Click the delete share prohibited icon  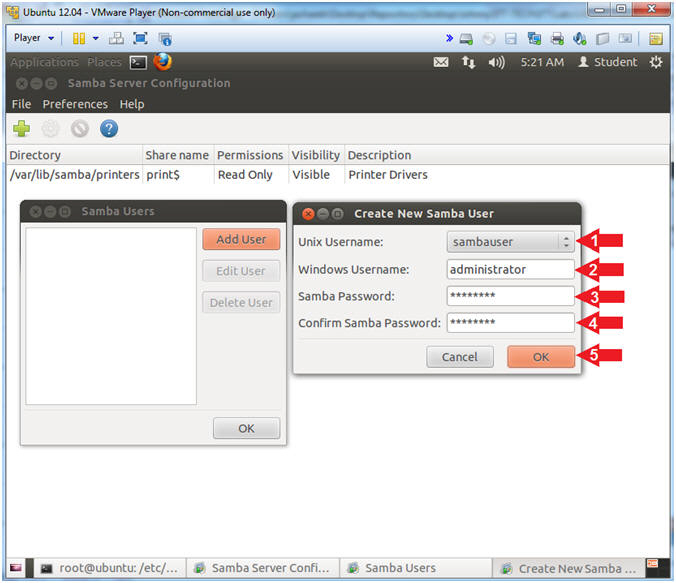point(80,129)
